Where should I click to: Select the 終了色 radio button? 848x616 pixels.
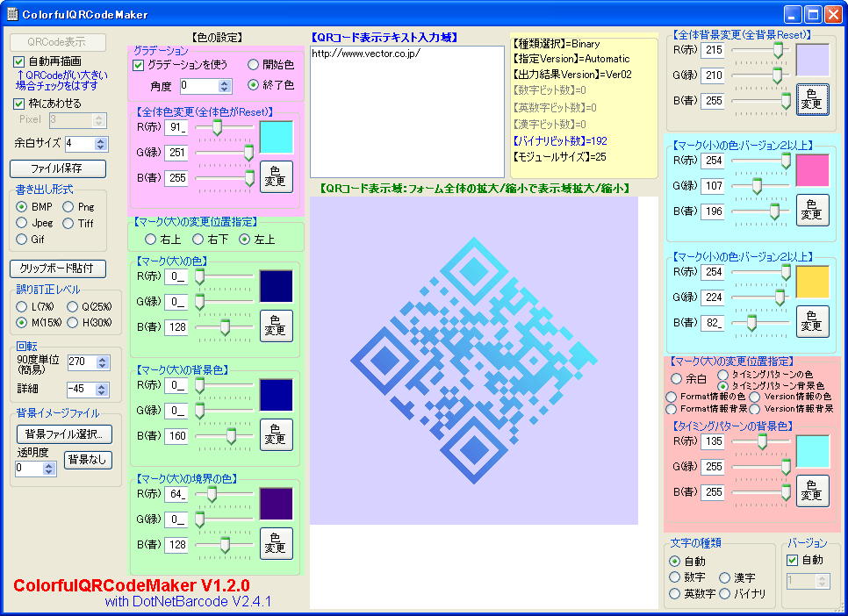253,85
